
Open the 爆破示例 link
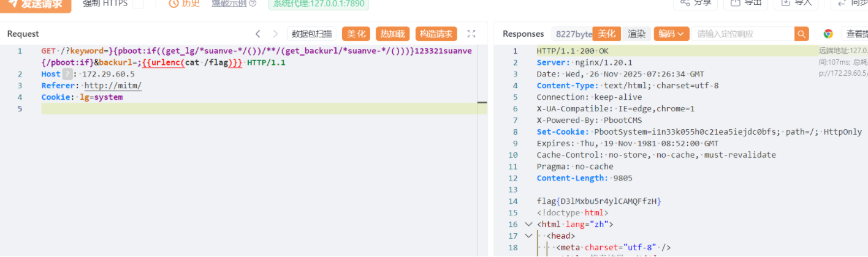(x=229, y=4)
